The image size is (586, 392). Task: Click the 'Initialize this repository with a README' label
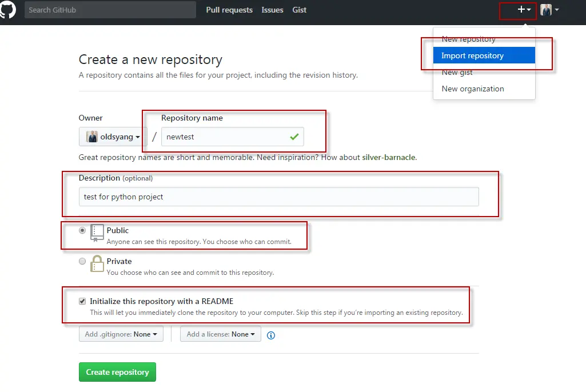pyautogui.click(x=161, y=301)
